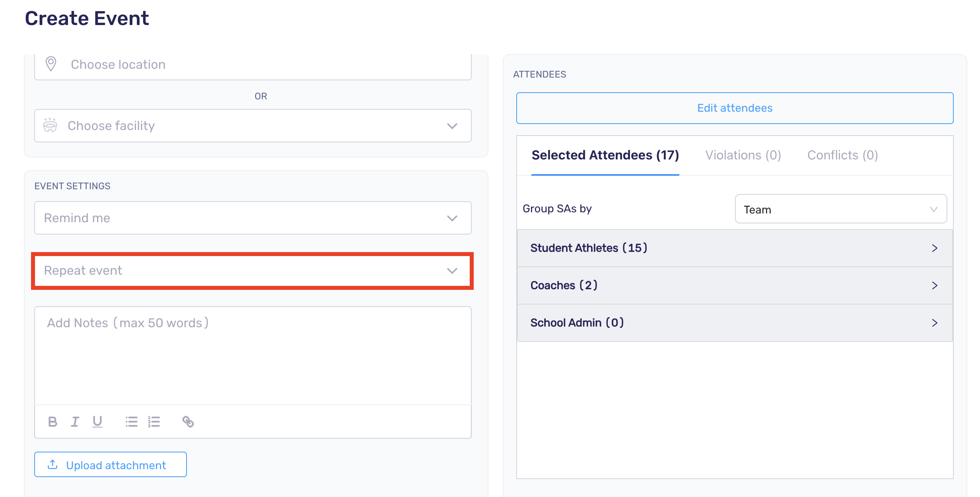980x497 pixels.
Task: Switch to the Violations tab
Action: pos(743,155)
